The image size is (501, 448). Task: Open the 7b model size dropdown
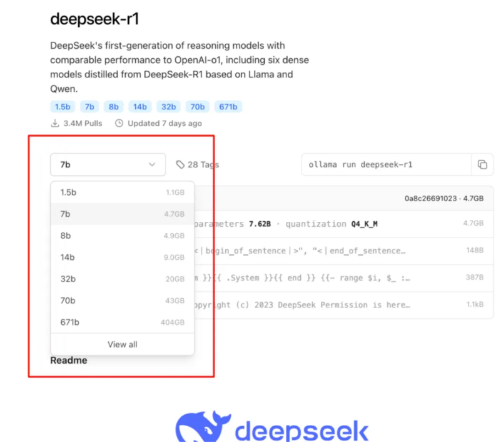point(108,165)
